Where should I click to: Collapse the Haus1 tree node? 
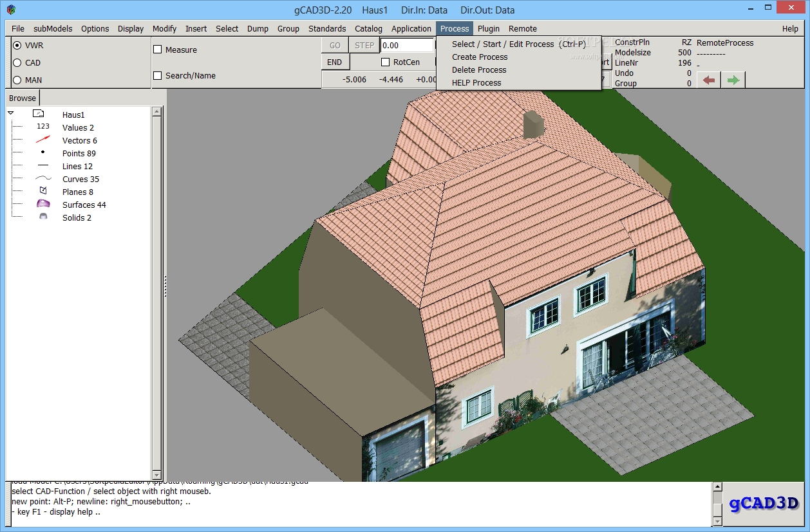click(11, 114)
